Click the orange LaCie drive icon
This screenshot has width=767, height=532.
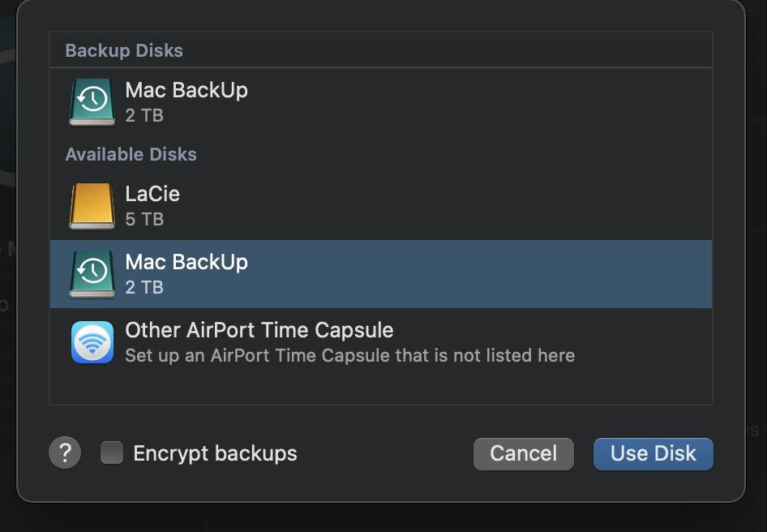click(x=92, y=205)
